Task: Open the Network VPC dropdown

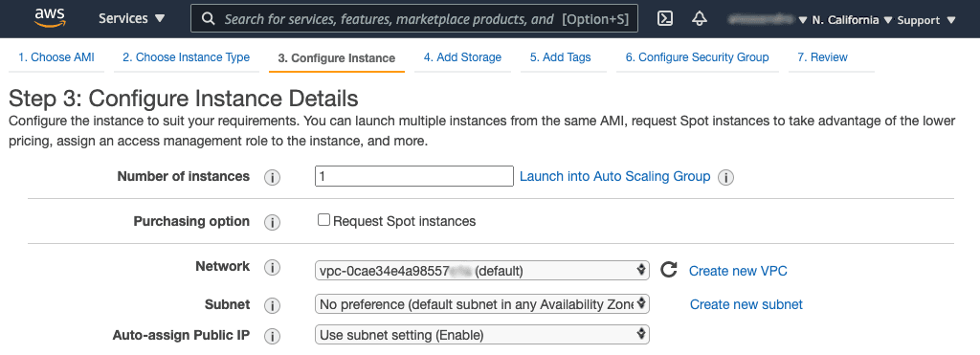Action: pyautogui.click(x=482, y=271)
